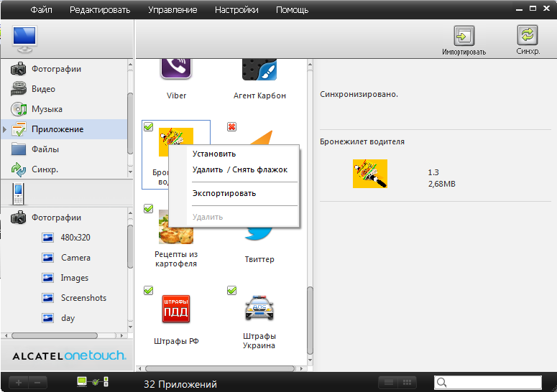Toggle the Рецепты из картофеля checkbox
The image size is (557, 392).
coord(148,209)
